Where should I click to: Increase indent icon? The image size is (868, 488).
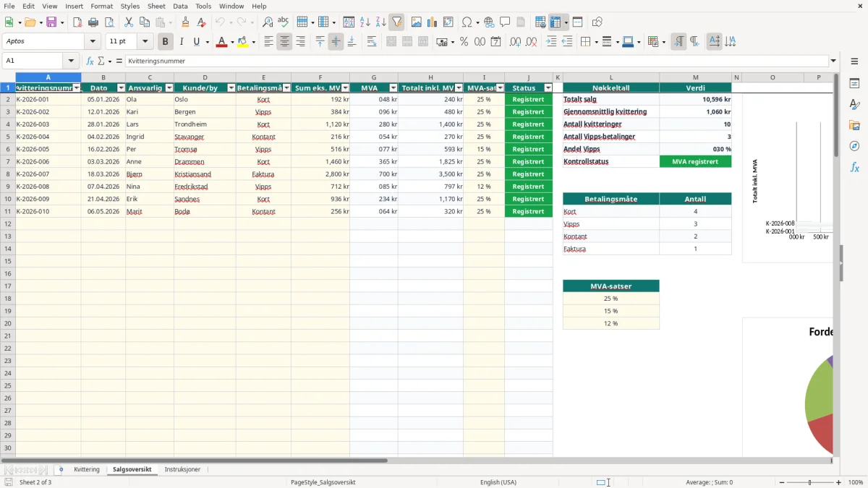551,42
